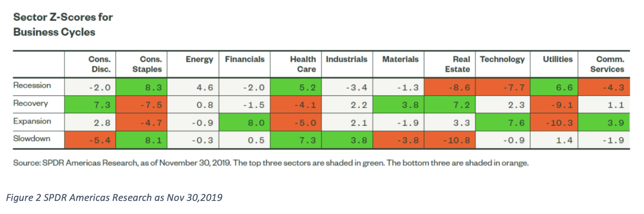Click the Sector Z-Scores for Business Cycles title

click(63, 24)
